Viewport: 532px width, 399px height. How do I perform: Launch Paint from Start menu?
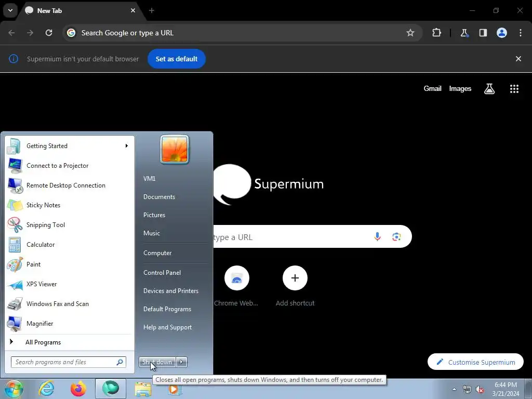point(69,264)
